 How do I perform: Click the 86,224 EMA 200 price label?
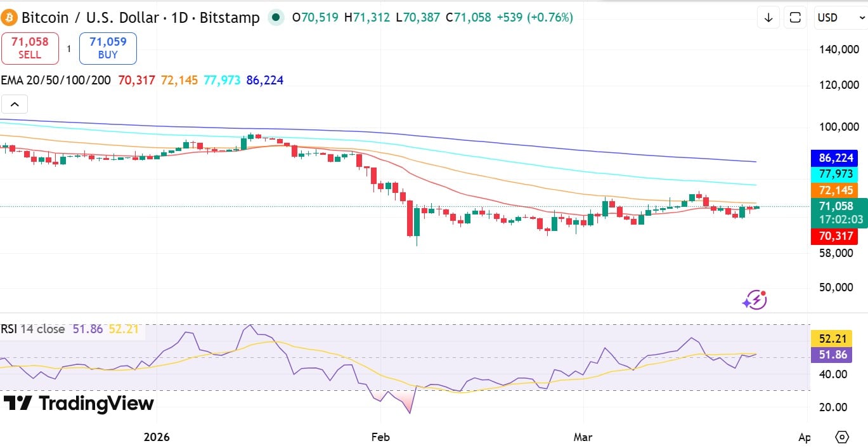(834, 158)
